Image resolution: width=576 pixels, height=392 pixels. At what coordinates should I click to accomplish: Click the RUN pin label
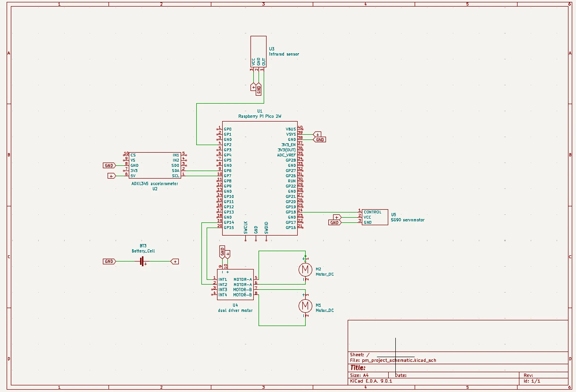pyautogui.click(x=292, y=181)
